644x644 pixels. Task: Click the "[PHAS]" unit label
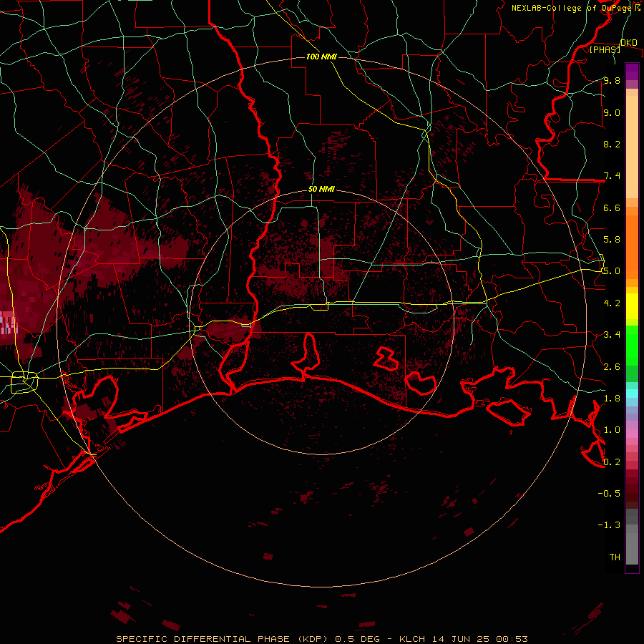(x=605, y=49)
